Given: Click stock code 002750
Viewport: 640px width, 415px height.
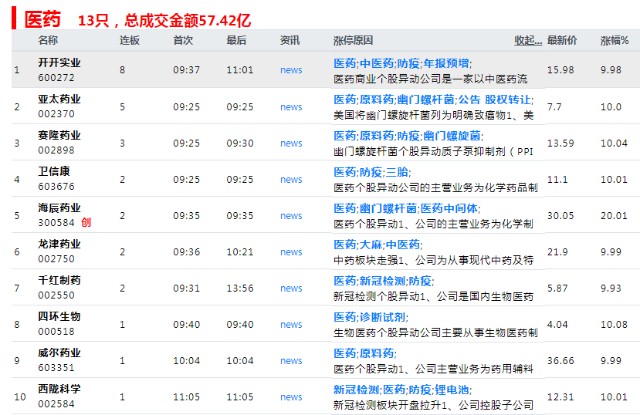Looking at the screenshot, I should pyautogui.click(x=56, y=259).
